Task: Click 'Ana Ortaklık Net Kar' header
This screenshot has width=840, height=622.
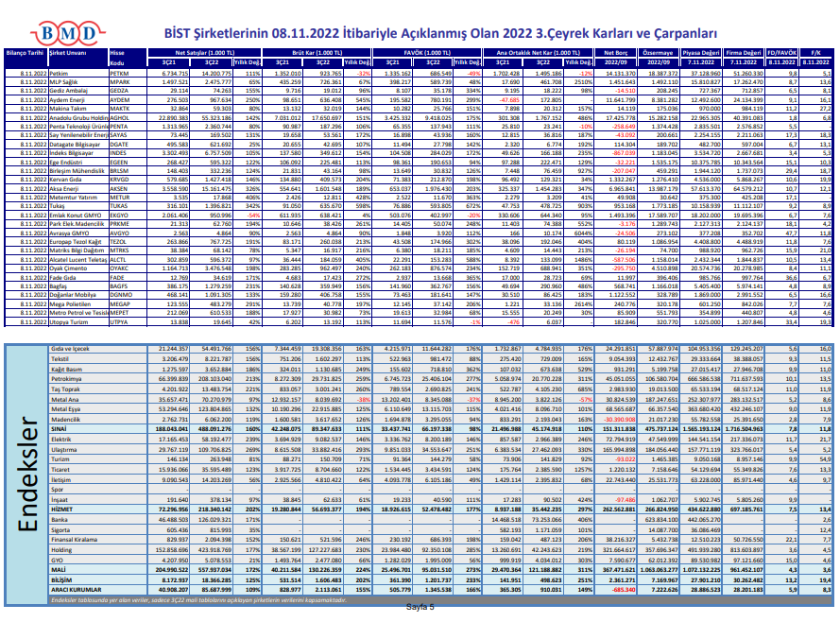Action: pos(538,53)
